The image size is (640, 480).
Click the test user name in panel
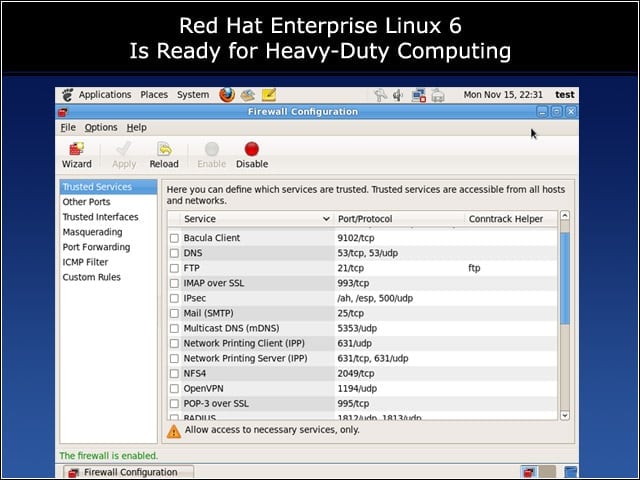pyautogui.click(x=564, y=95)
